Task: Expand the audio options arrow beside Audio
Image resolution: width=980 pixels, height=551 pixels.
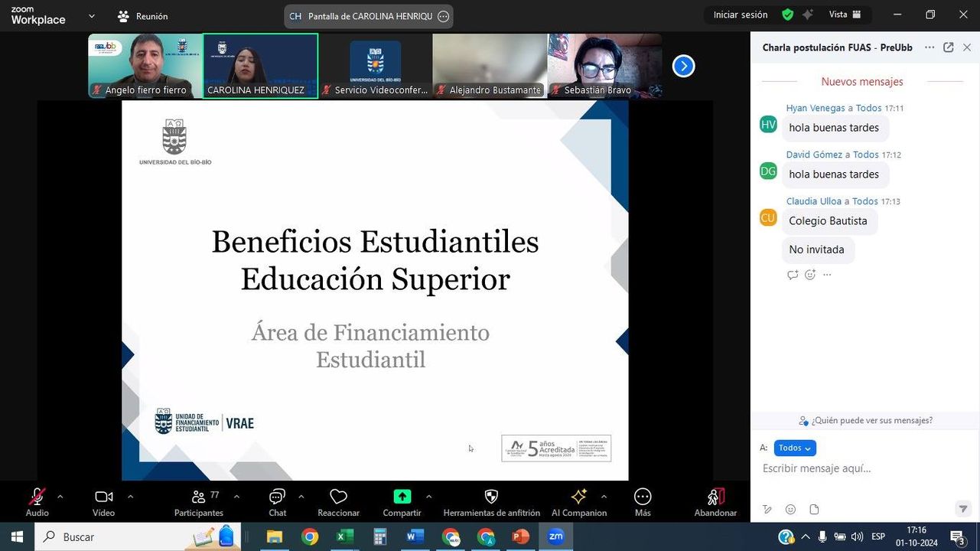Action: point(60,497)
